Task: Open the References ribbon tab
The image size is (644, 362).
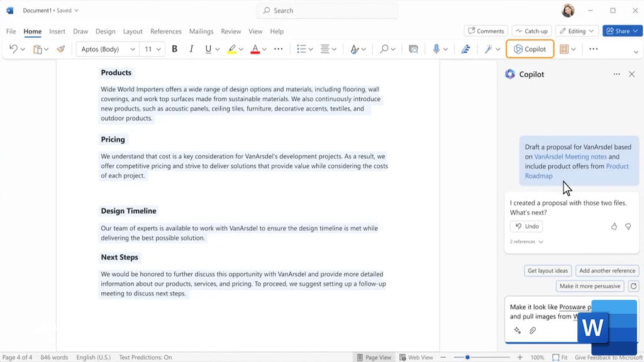Action: (165, 31)
